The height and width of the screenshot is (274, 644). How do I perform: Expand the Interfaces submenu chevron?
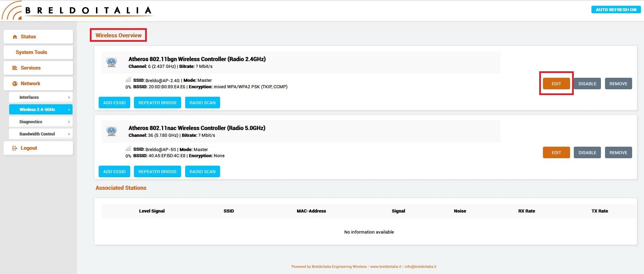coord(69,97)
